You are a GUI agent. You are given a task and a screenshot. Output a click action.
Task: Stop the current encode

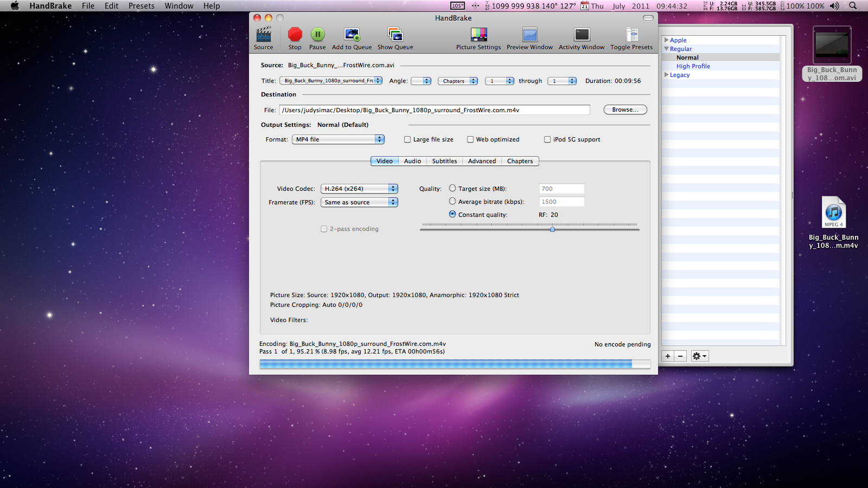click(295, 35)
